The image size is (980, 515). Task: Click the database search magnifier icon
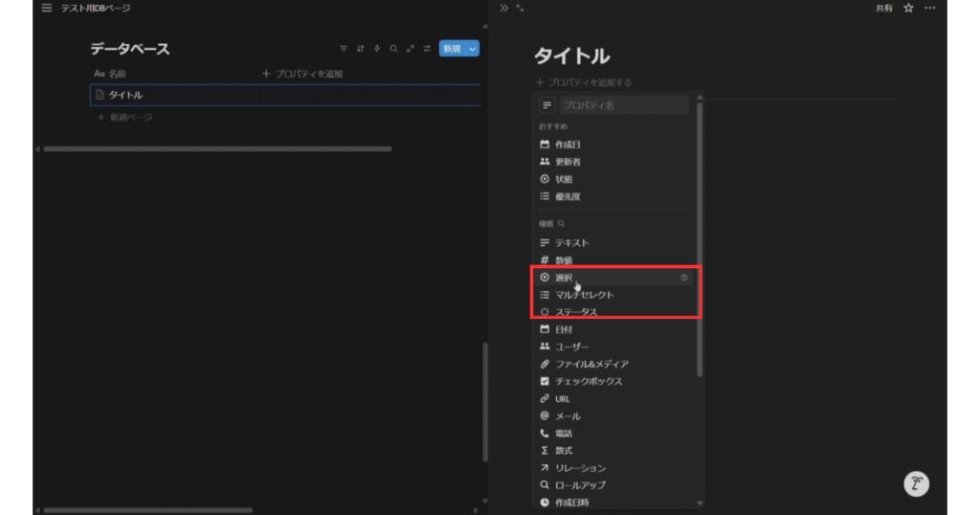(393, 49)
